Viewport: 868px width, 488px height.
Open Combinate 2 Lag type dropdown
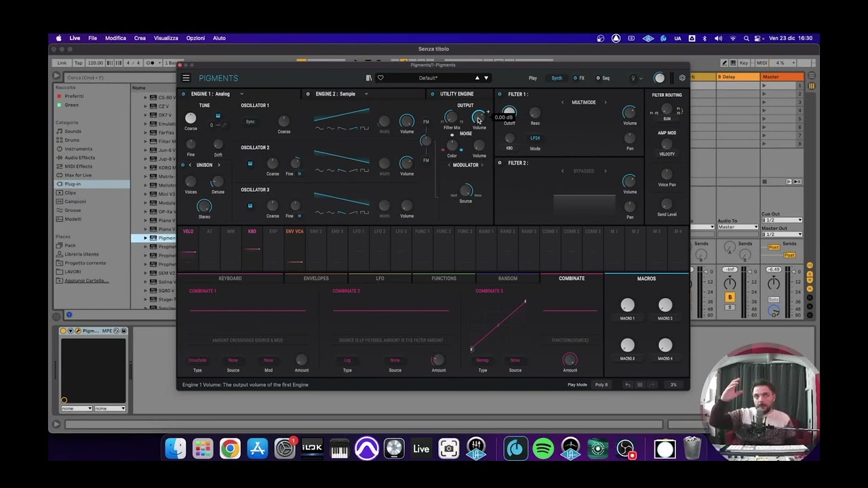(x=347, y=361)
